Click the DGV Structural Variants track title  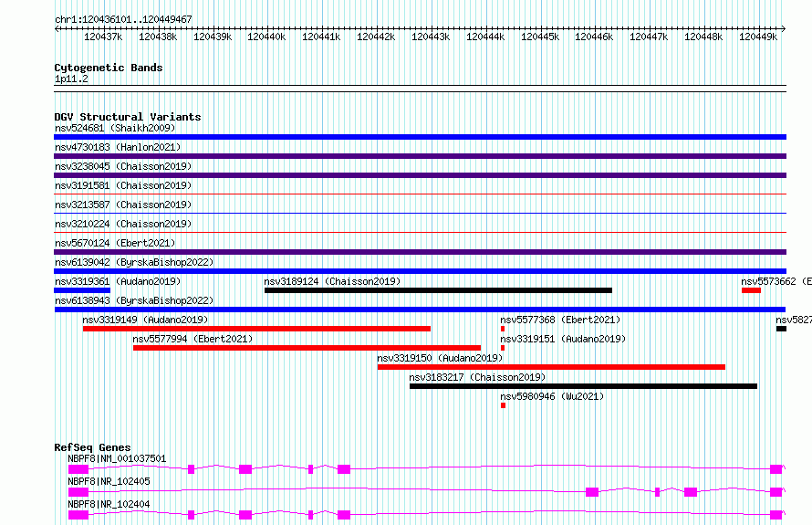[x=128, y=117]
